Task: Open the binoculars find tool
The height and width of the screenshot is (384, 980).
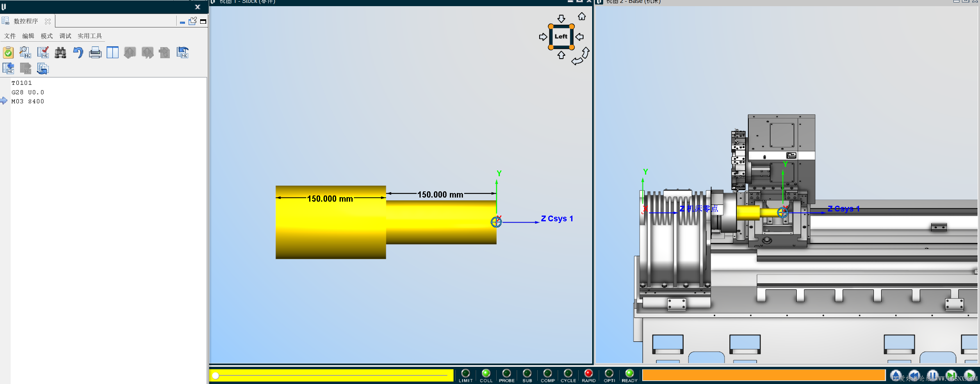Action: (x=61, y=52)
